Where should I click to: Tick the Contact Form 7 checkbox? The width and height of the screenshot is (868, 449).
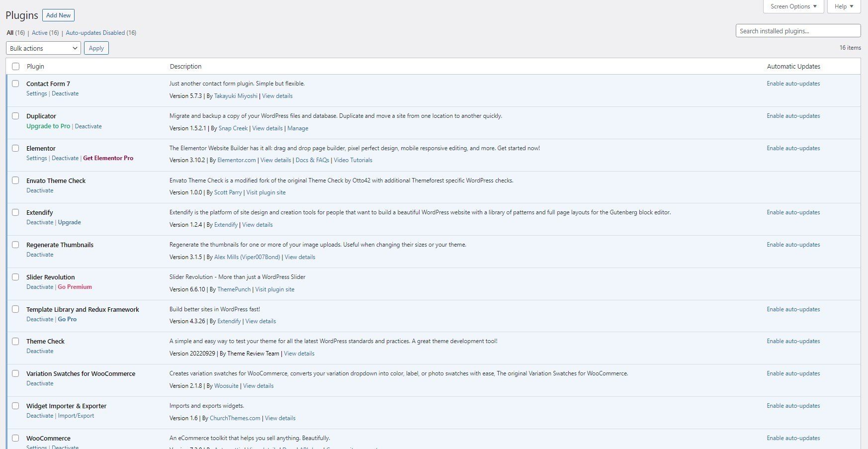pos(15,84)
